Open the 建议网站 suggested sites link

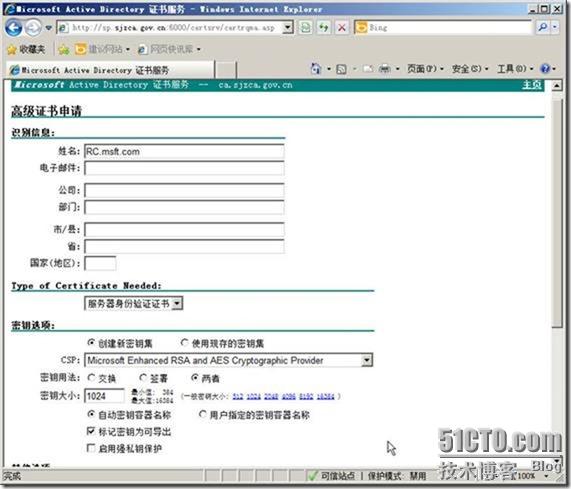tap(102, 49)
